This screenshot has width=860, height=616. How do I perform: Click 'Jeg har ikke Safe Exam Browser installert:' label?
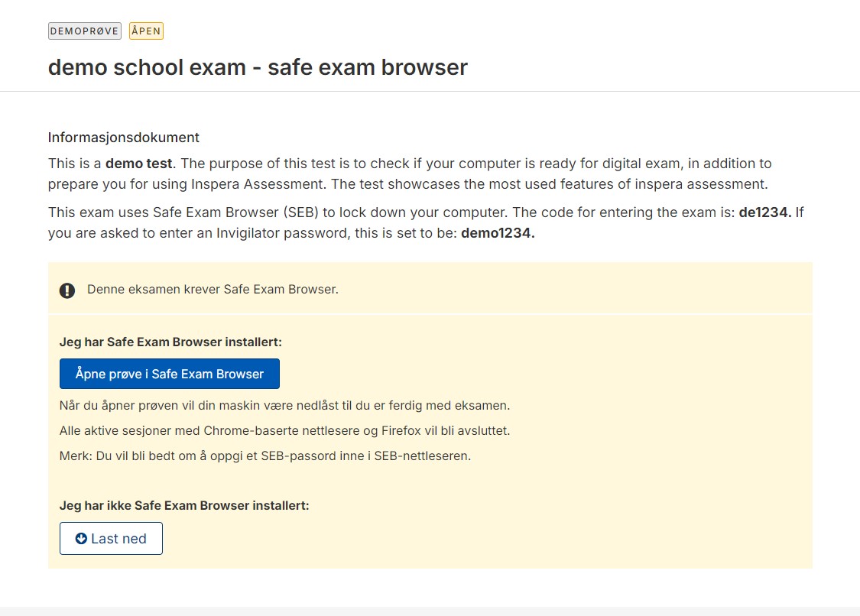(184, 505)
